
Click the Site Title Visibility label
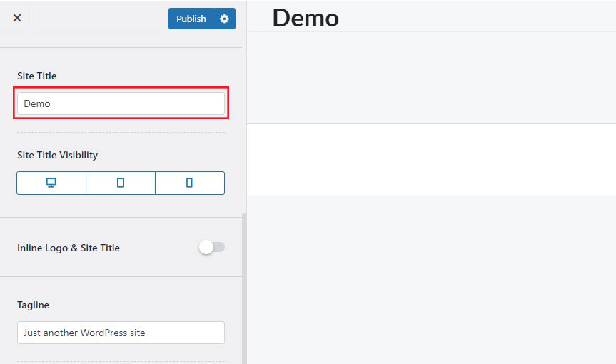(x=57, y=155)
